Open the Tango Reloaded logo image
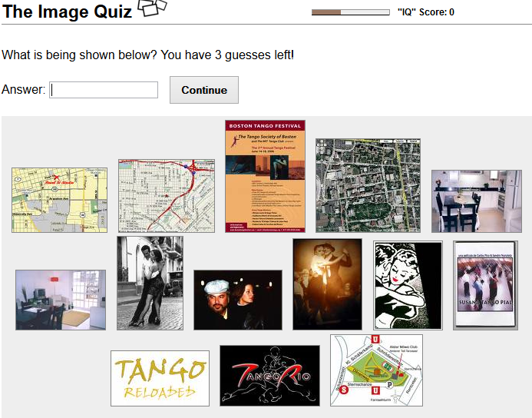The image size is (532, 418). (160, 378)
